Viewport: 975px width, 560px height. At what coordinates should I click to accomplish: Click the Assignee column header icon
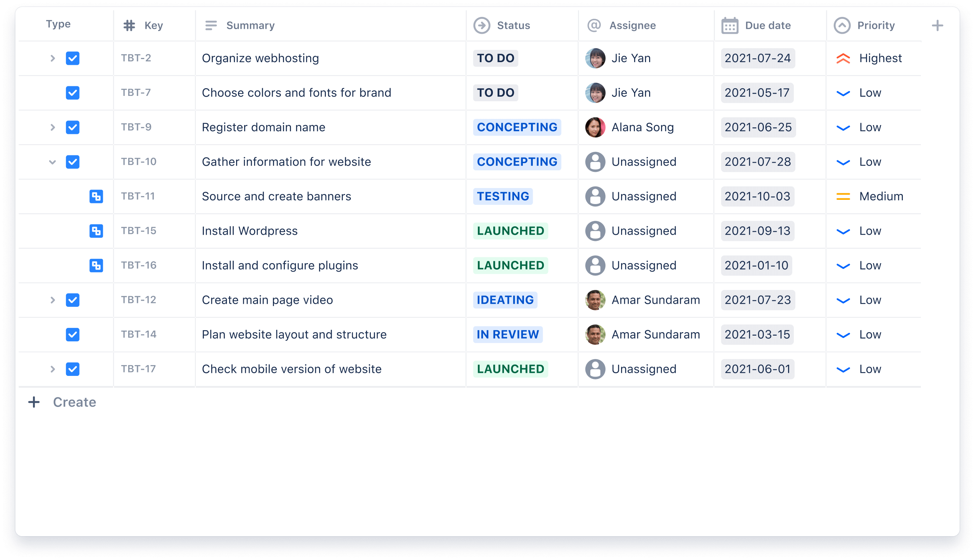pos(593,25)
